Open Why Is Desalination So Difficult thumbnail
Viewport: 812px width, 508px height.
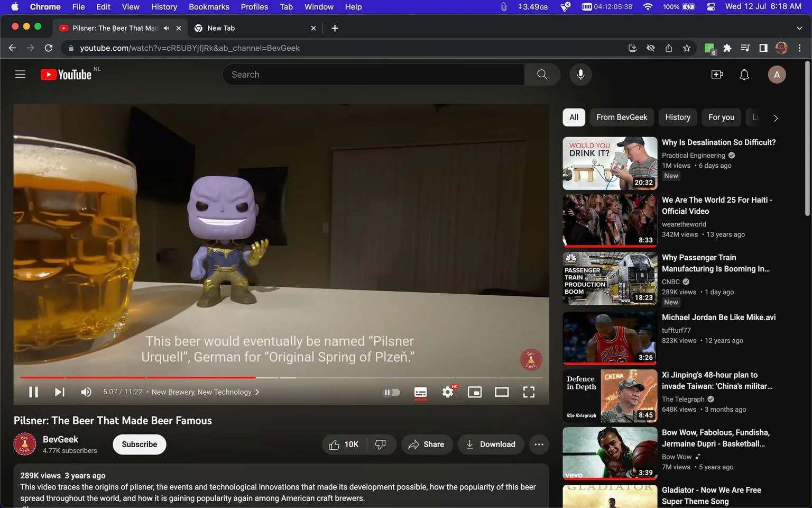610,164
